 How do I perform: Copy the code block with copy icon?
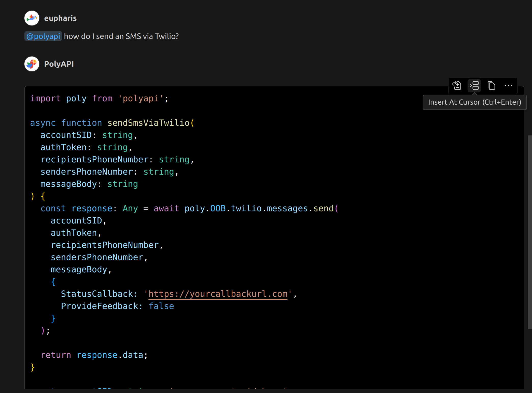click(x=491, y=86)
